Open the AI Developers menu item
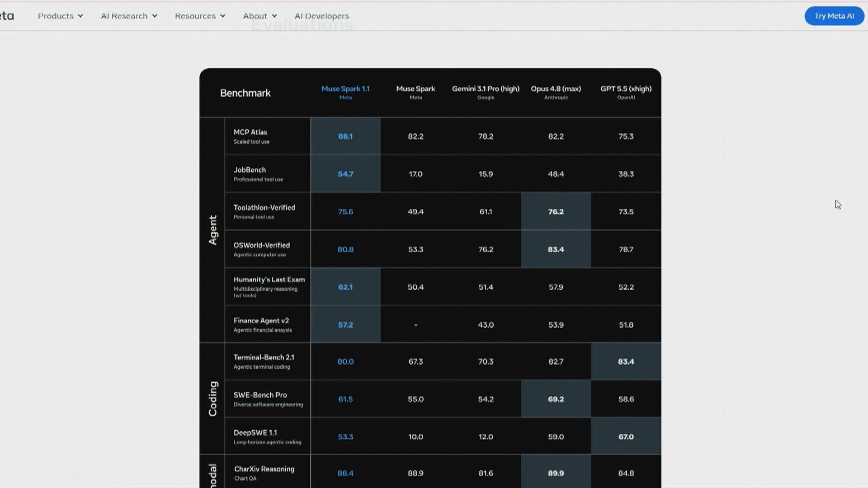Image resolution: width=868 pixels, height=488 pixels. [322, 16]
